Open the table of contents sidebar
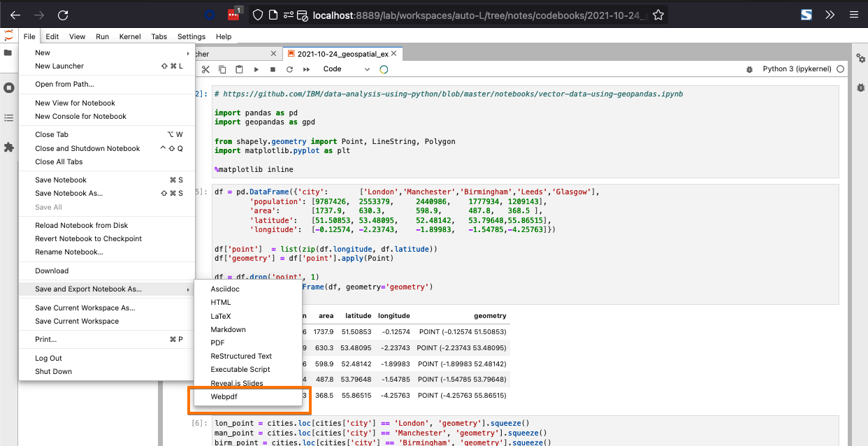The width and height of the screenshot is (868, 446). pyautogui.click(x=9, y=118)
